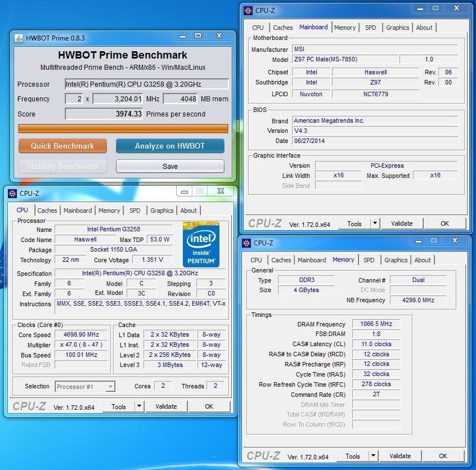Go to About tab in the Memory window
This screenshot has height=470, width=476.
pyautogui.click(x=423, y=260)
